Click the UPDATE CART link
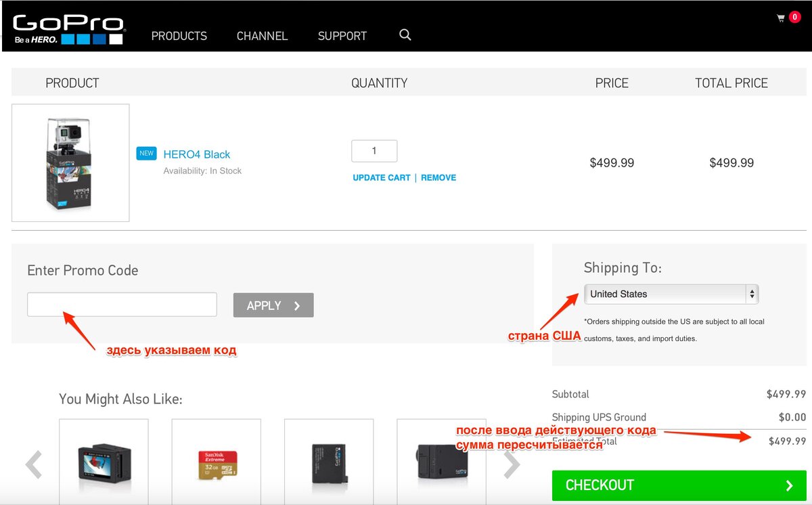Screen dimensions: 812x505 pyautogui.click(x=382, y=177)
